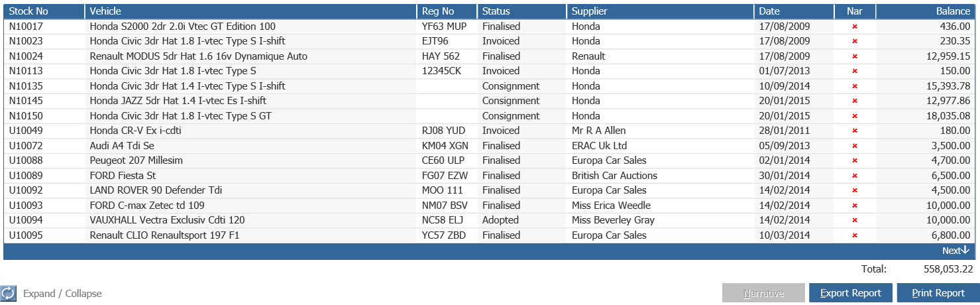Toggle the Expand / Collapse label
Viewport: 980px width, 305px height.
(x=62, y=294)
